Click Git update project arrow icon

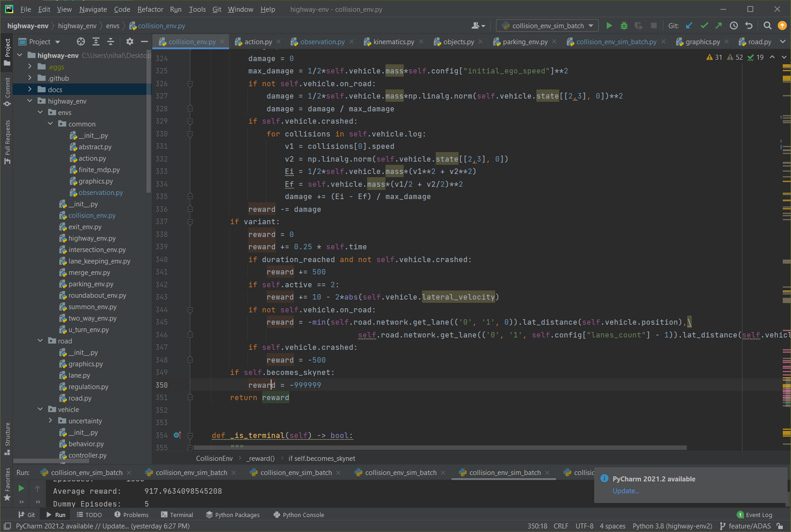689,26
